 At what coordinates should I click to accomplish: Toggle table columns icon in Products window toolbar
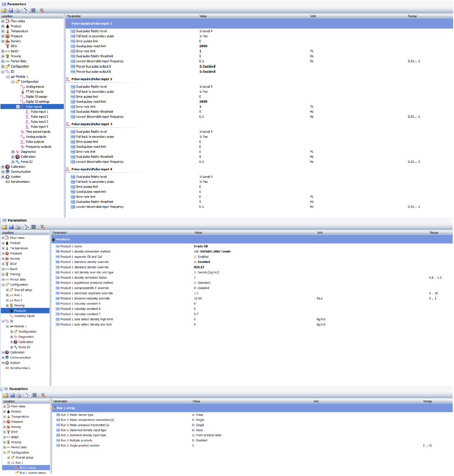(34, 227)
